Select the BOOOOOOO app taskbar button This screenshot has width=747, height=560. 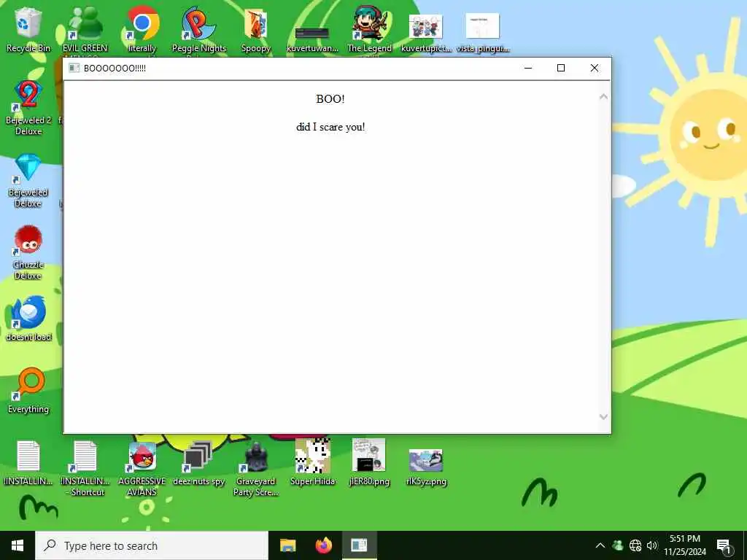coord(359,545)
